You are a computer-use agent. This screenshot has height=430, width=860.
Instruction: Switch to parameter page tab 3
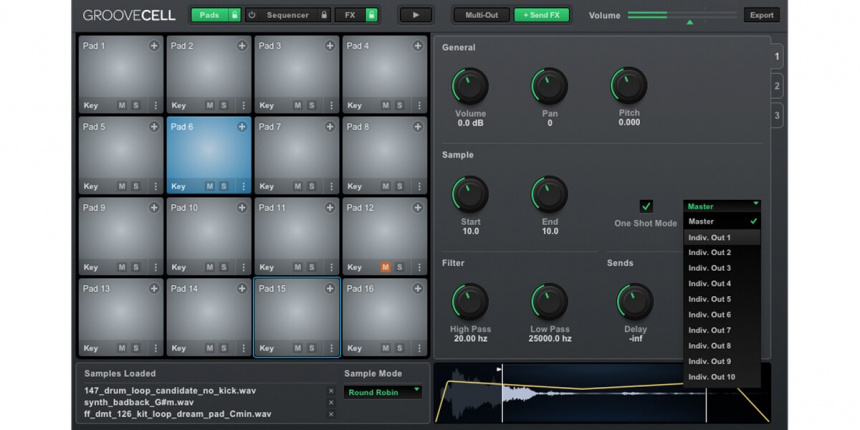pyautogui.click(x=777, y=116)
